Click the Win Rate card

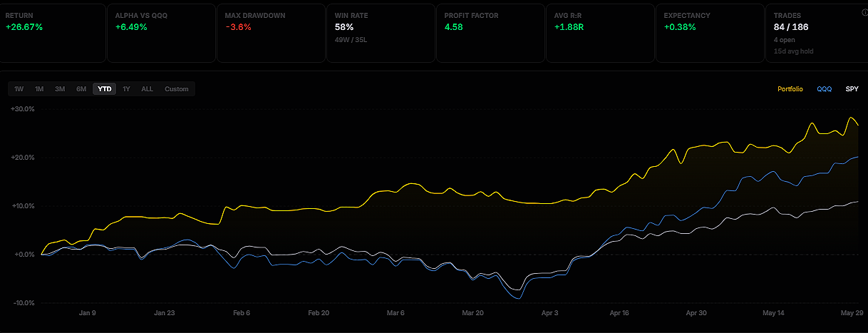[x=381, y=33]
